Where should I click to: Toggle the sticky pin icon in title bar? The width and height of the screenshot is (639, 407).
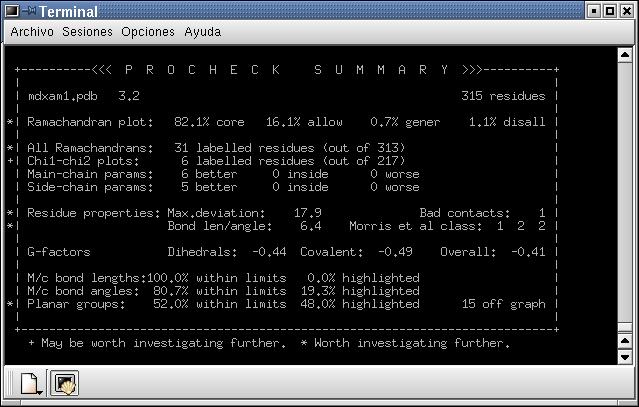click(30, 11)
